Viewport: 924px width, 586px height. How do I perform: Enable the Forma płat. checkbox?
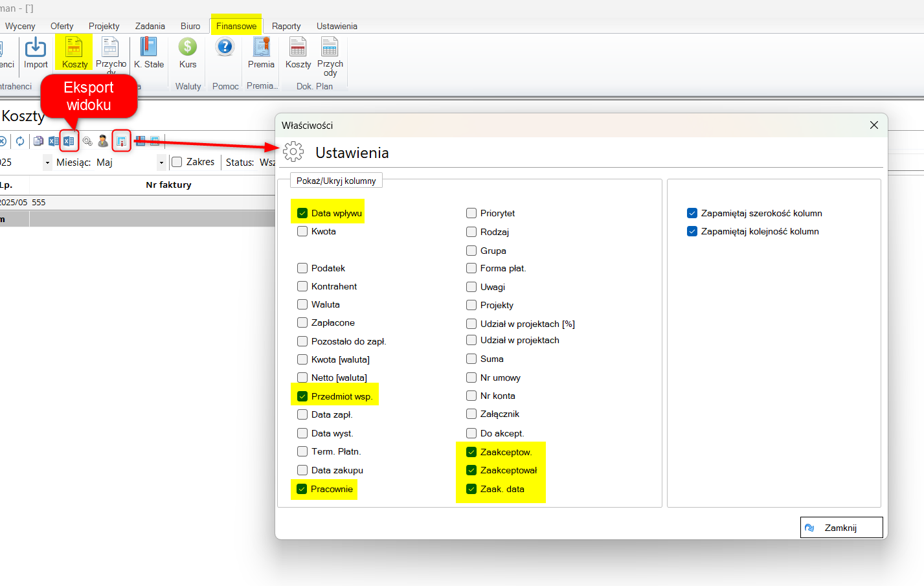tap(471, 268)
